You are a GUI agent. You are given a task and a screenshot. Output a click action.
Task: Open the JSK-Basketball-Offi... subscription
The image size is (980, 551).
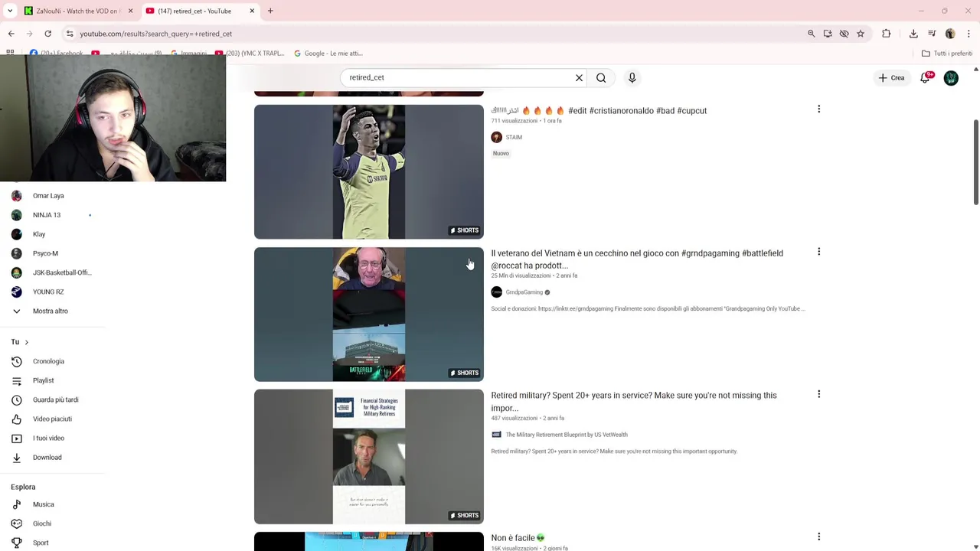(x=52, y=272)
